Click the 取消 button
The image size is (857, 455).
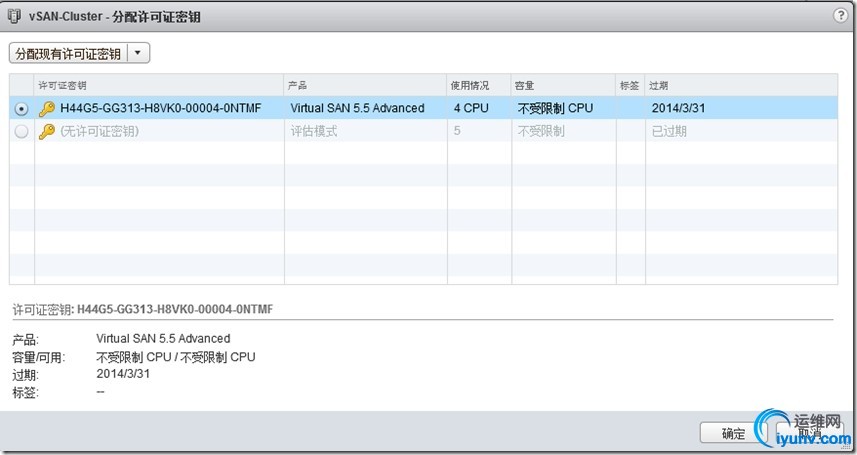pyautogui.click(x=810, y=434)
